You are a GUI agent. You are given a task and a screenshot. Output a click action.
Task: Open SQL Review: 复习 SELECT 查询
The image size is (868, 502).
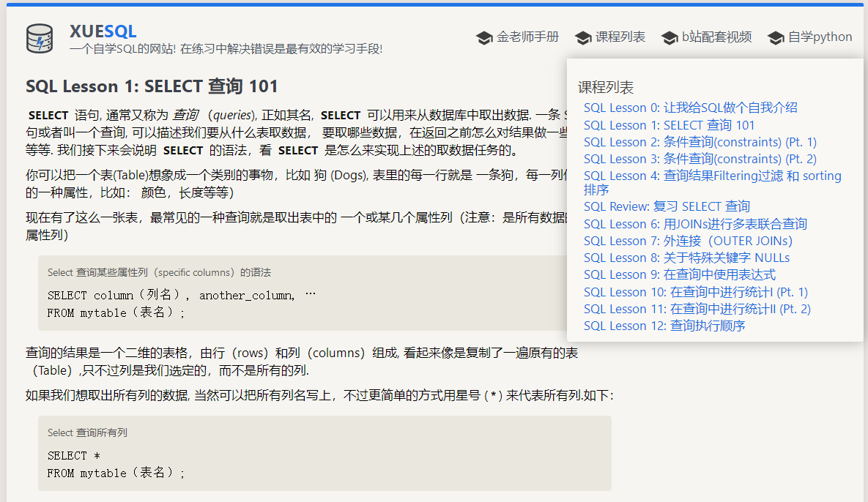[667, 207]
